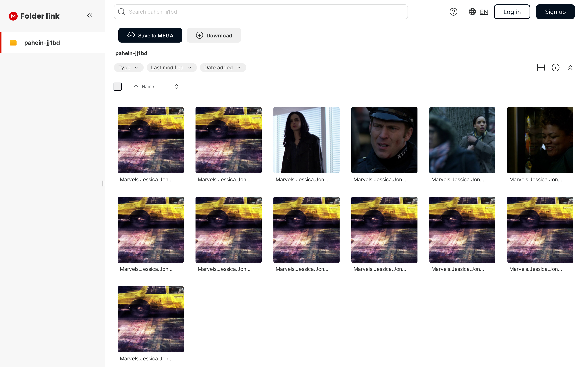Click the search magnifier icon
Screen dimensions: 588x367
click(x=121, y=12)
